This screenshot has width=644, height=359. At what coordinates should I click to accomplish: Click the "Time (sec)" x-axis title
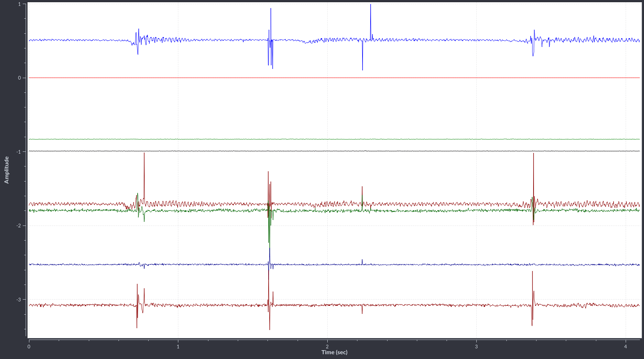click(334, 352)
